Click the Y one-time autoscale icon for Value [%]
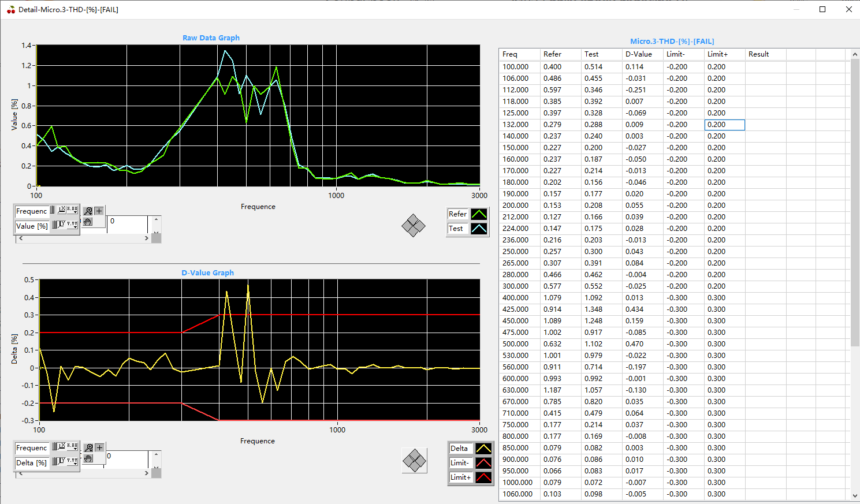The height and width of the screenshot is (504, 860). point(62,225)
